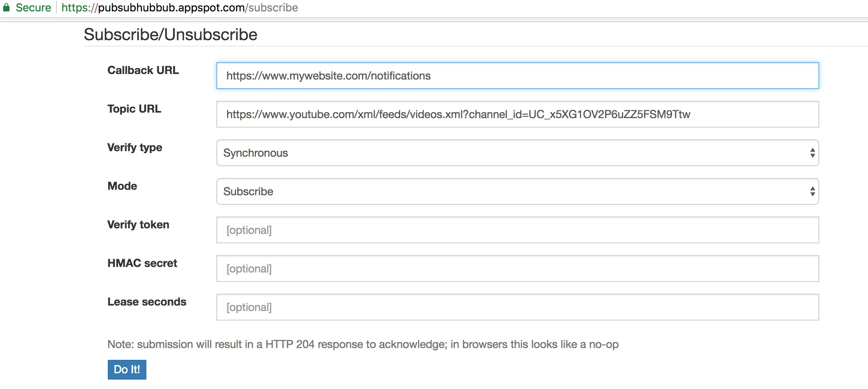Click the browser address bar URL
The image size is (868, 389).
pos(179,7)
